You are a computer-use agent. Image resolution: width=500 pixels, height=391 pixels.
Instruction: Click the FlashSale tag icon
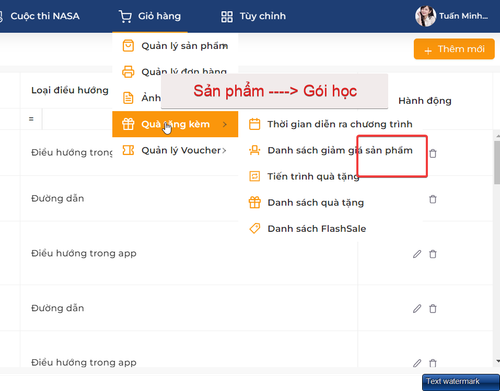(x=255, y=228)
